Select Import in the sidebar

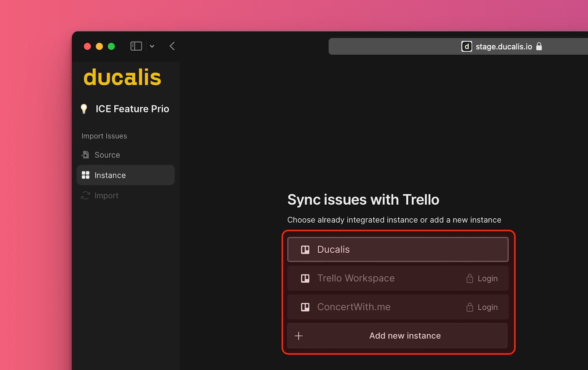coord(106,195)
